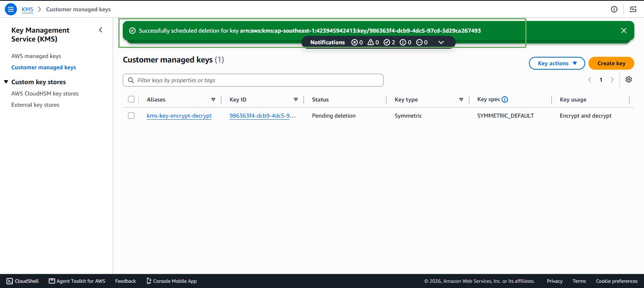Dismiss the deletion success banner
This screenshot has height=288, width=644.
point(624,31)
